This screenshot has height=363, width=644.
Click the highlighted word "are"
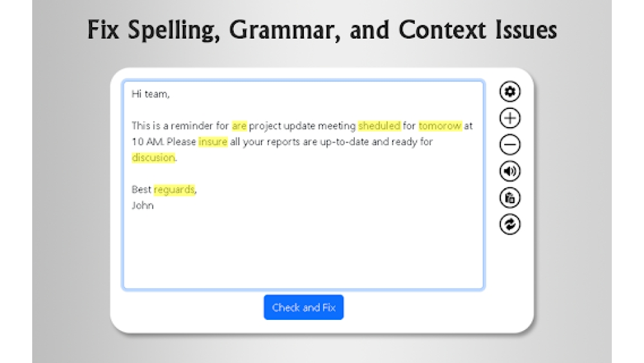click(x=239, y=125)
